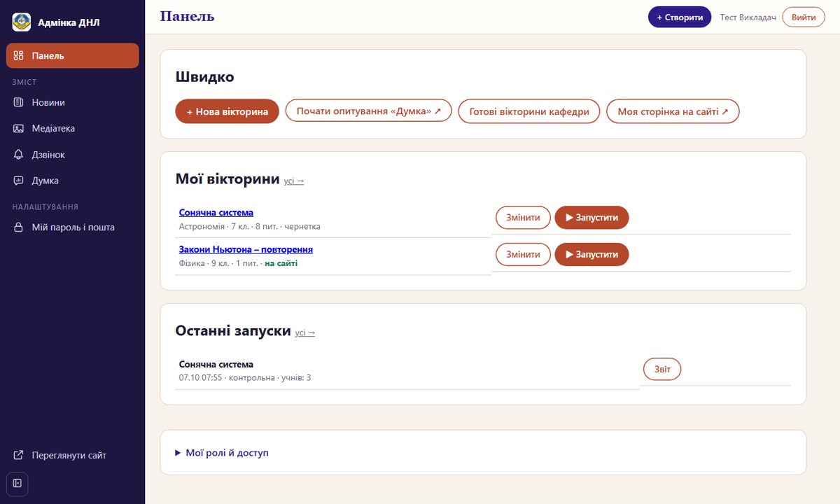Viewport: 840px width, 504px height.
Task: Click the Новини newspaper icon
Action: 19,103
